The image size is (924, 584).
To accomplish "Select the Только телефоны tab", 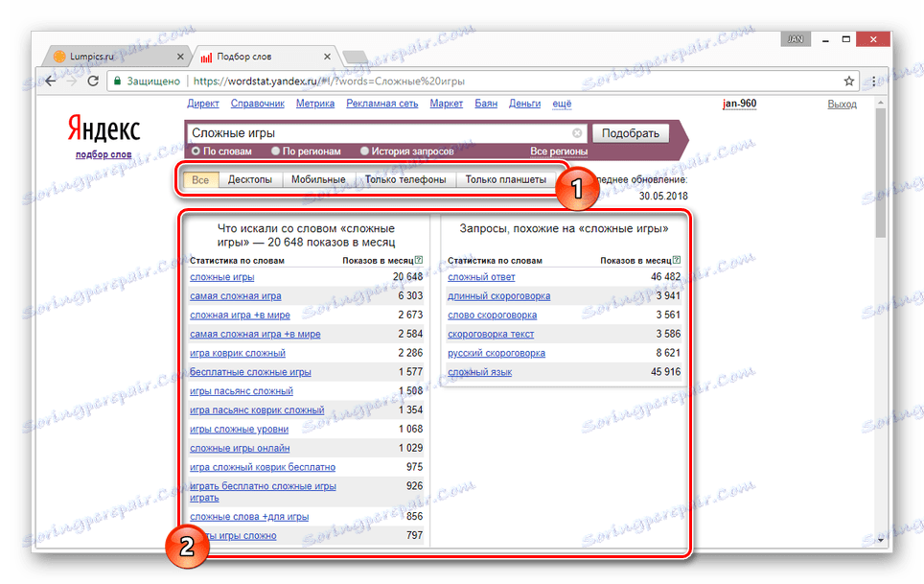I will tap(405, 179).
